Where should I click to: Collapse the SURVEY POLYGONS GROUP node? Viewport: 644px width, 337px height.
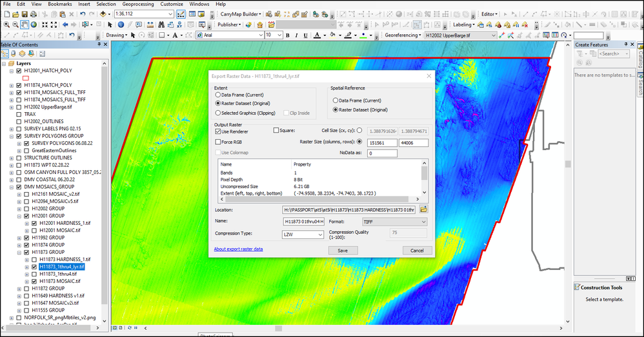click(x=12, y=136)
